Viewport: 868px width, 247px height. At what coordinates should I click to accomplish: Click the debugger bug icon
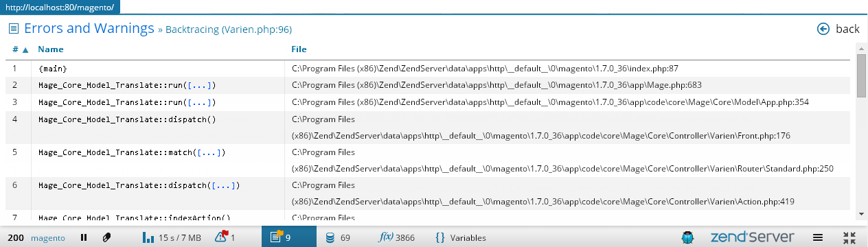tap(687, 237)
